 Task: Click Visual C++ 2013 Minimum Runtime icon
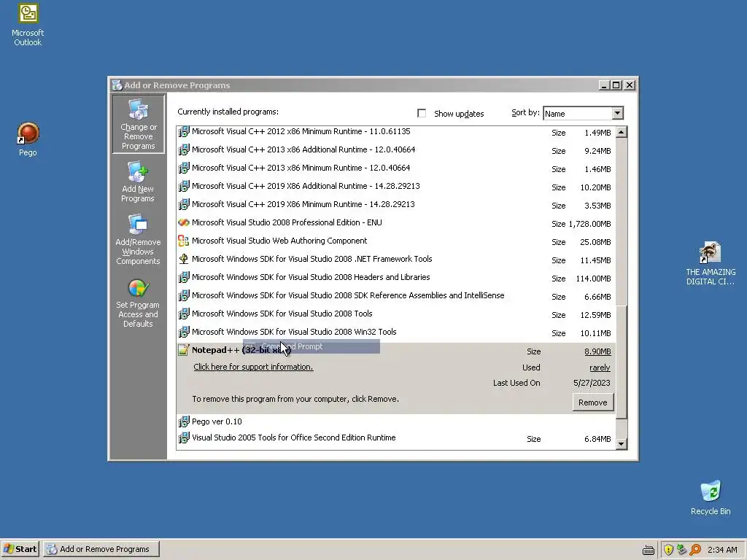[x=183, y=168]
